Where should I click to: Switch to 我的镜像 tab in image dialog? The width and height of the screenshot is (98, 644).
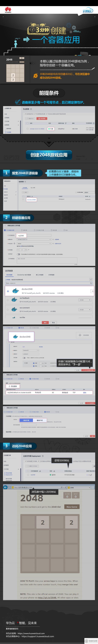[x=9, y=275]
